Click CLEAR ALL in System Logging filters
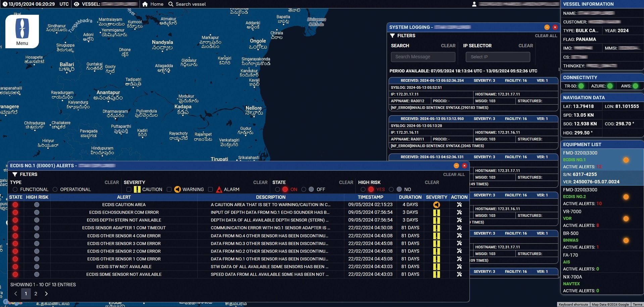 (546, 36)
